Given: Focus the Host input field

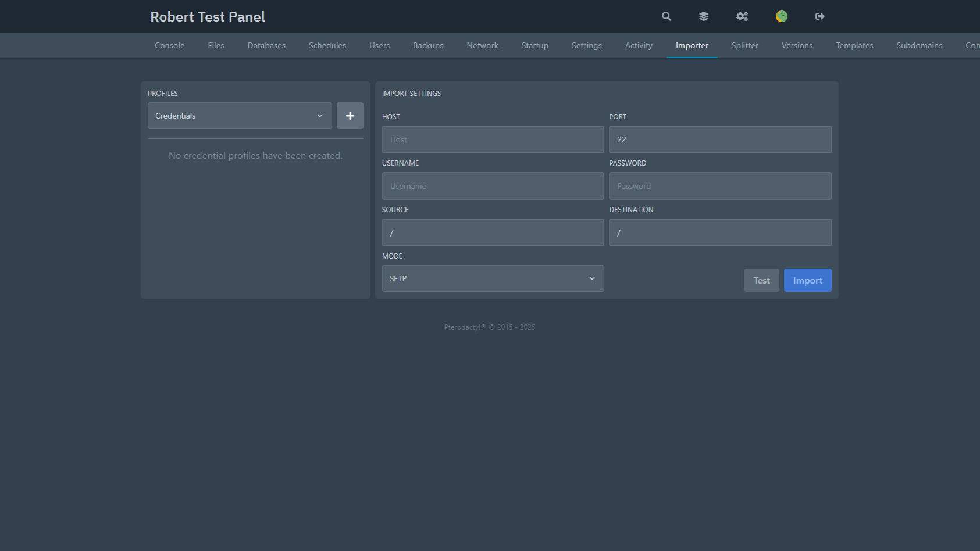Looking at the screenshot, I should tap(493, 139).
